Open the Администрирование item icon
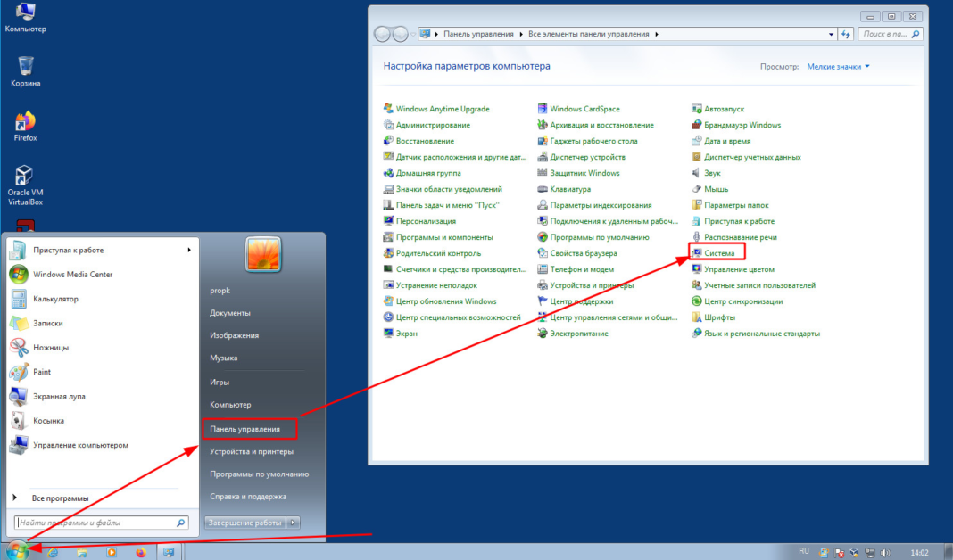Image resolution: width=953 pixels, height=560 pixels. 388,125
